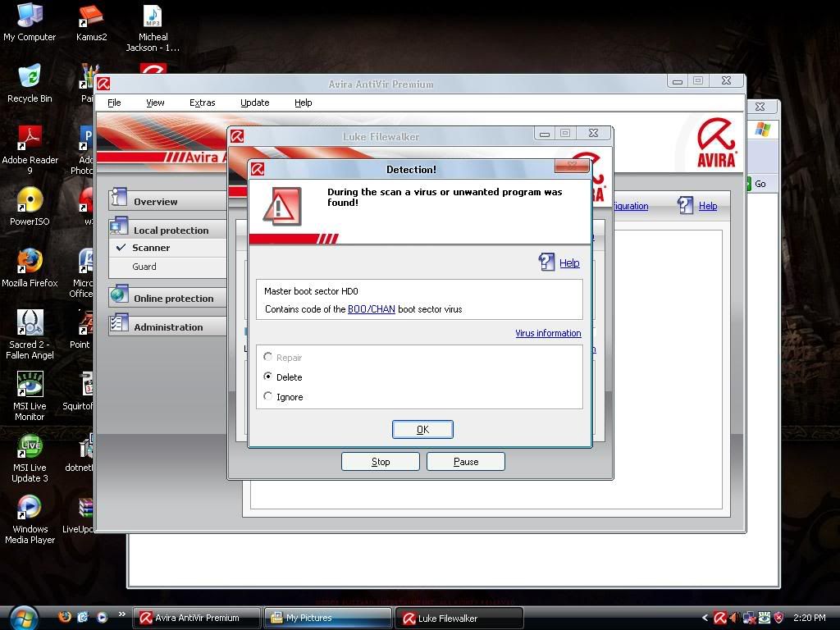Select the Micheal Jackson MP3 file icon
The height and width of the screenshot is (630, 840).
pos(153,27)
